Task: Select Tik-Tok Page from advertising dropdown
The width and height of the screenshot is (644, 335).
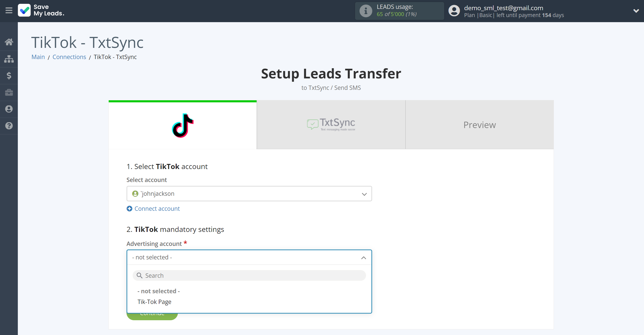Action: pos(154,301)
